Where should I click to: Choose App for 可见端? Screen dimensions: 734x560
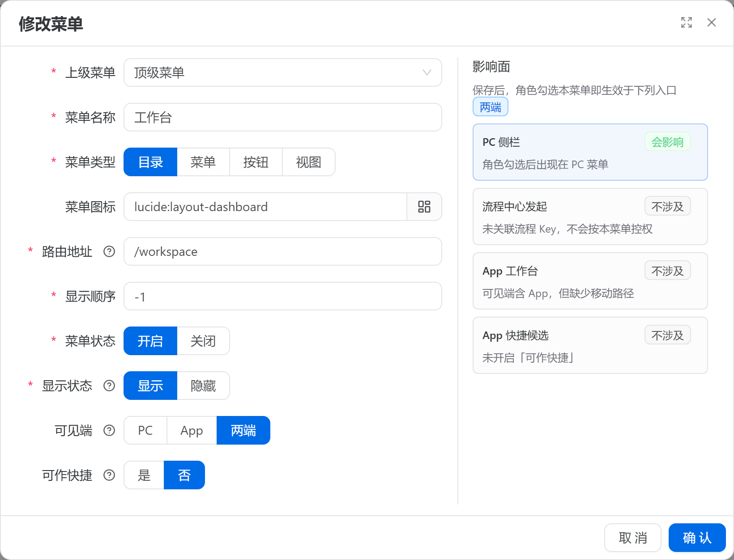(192, 430)
